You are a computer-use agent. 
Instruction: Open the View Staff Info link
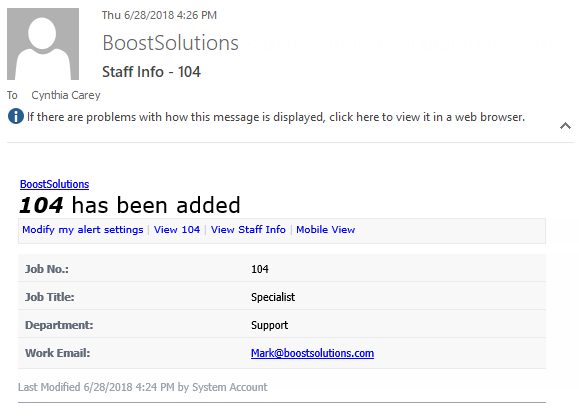(x=248, y=230)
